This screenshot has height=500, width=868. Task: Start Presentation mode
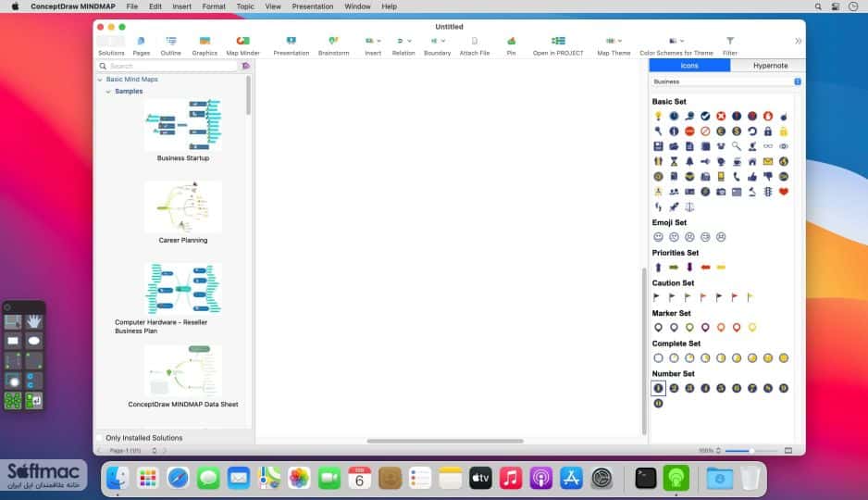(x=291, y=45)
